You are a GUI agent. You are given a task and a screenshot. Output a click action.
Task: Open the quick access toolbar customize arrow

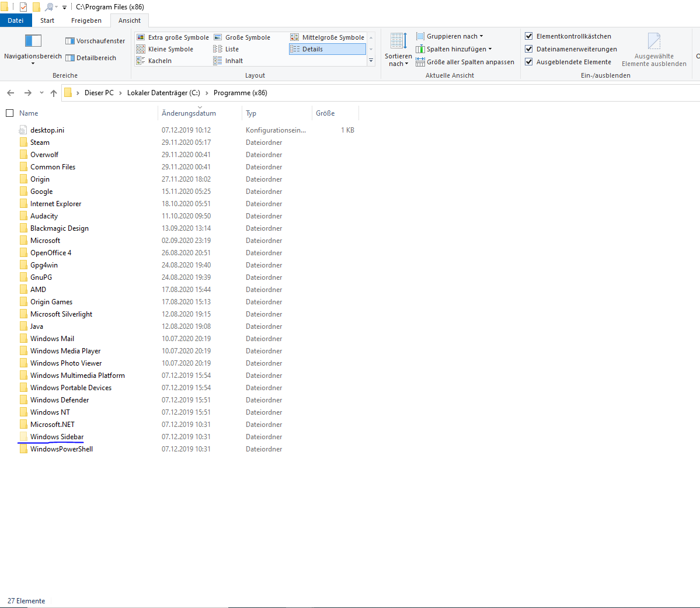pos(64,7)
